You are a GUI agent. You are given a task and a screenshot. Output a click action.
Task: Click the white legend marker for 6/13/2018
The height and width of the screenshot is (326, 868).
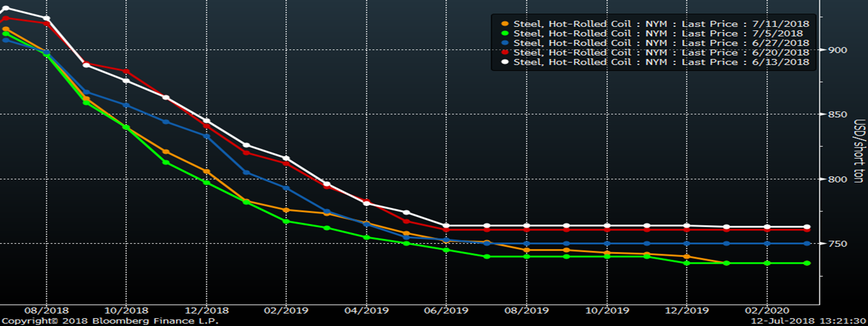(x=504, y=62)
